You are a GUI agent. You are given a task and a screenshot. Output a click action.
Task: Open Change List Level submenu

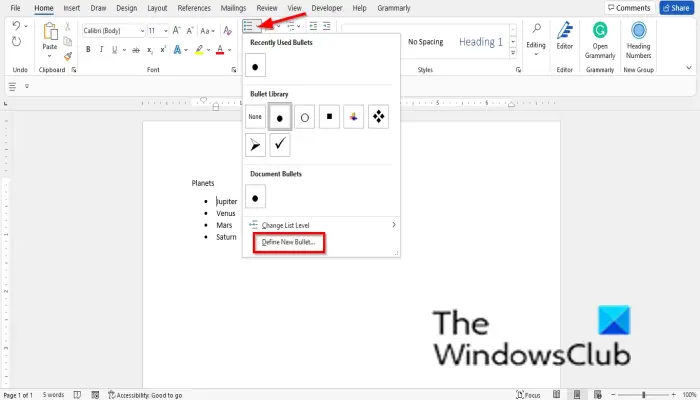321,225
